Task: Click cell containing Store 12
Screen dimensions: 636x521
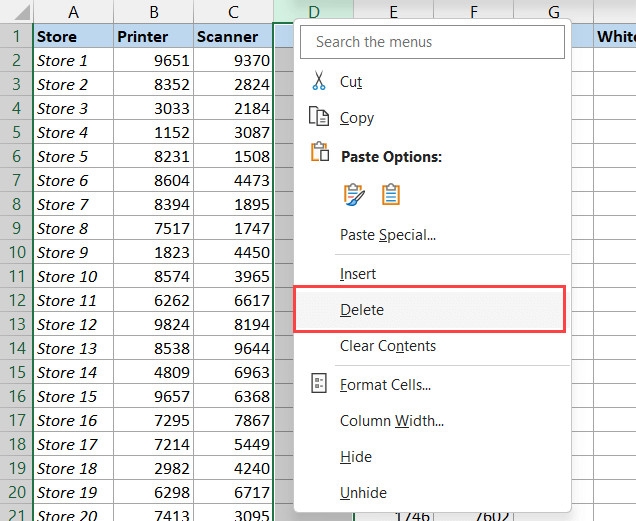Action: (73, 324)
